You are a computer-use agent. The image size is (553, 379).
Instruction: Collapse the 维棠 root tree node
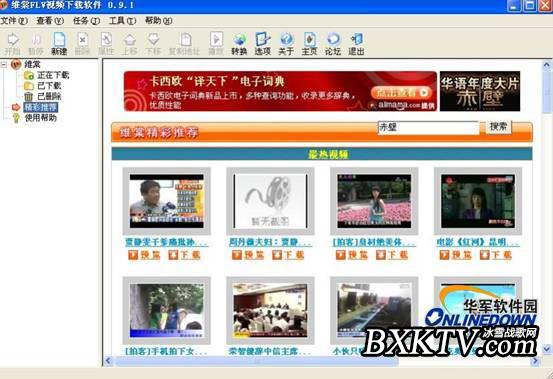(x=4, y=65)
